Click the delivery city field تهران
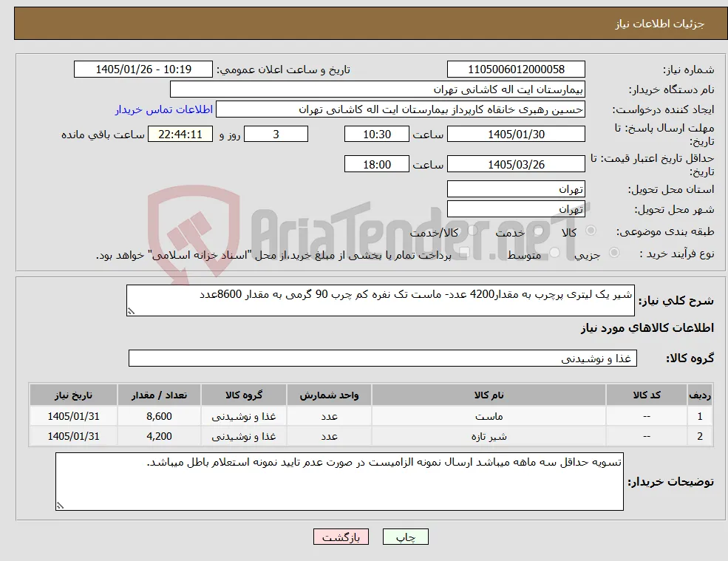The height and width of the screenshot is (561, 728). click(516, 209)
